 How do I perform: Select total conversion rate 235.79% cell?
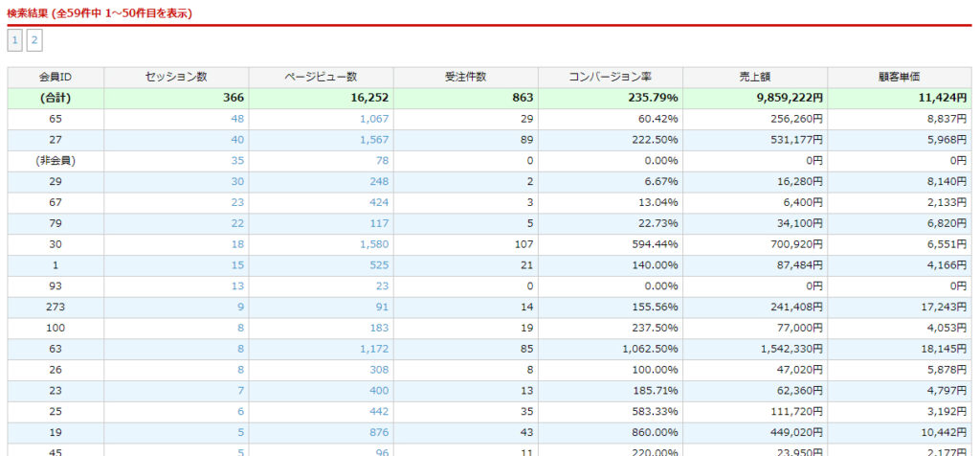coord(611,99)
